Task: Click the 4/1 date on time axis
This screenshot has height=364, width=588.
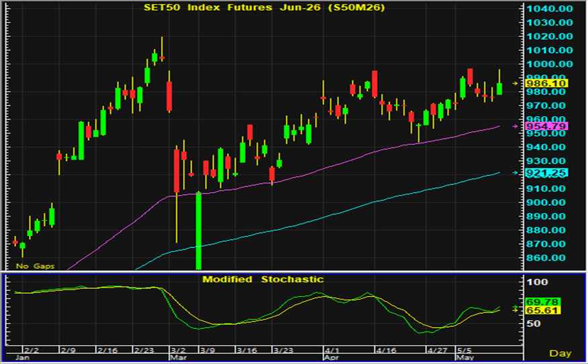Action: click(x=332, y=351)
